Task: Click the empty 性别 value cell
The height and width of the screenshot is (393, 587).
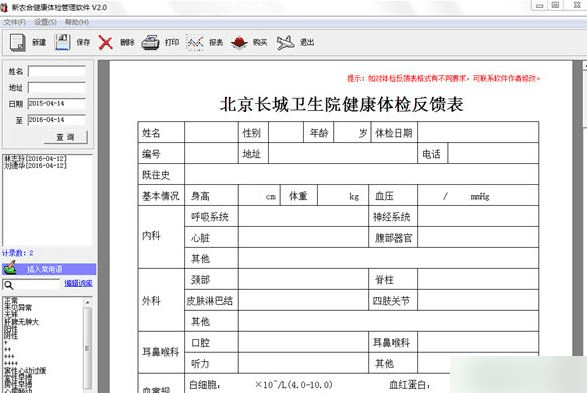Action: pyautogui.click(x=286, y=132)
